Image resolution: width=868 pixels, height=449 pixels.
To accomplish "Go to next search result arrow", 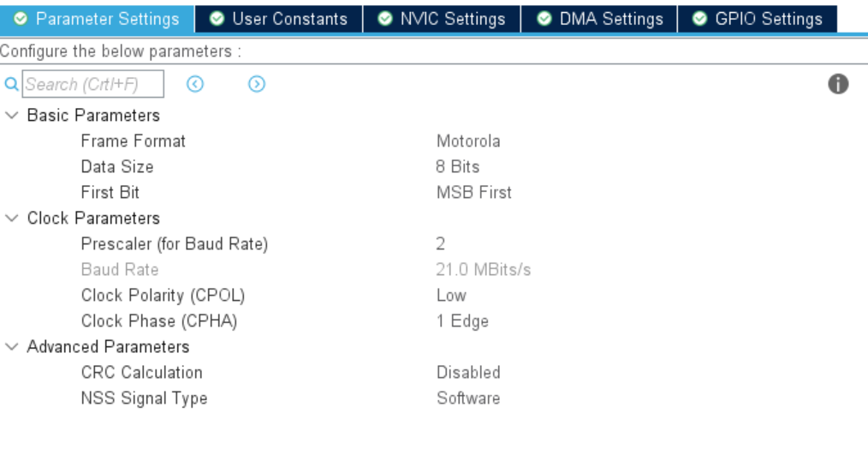I will 256,84.
